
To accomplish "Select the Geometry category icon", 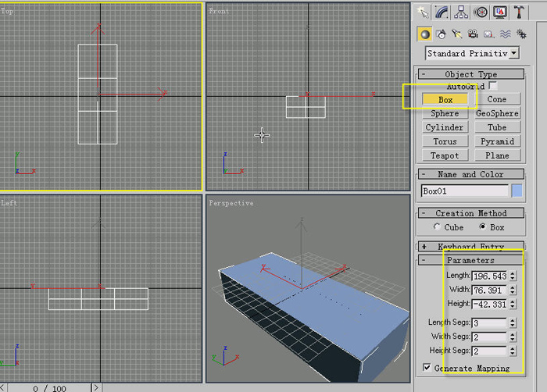I will pyautogui.click(x=424, y=34).
